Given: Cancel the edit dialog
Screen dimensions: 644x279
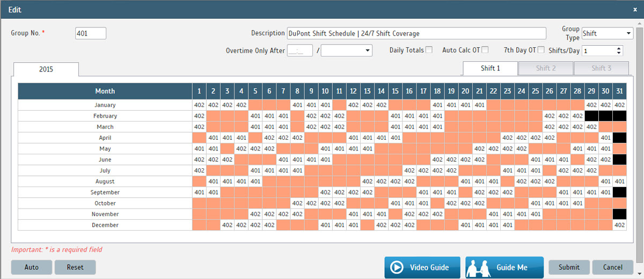Looking at the screenshot, I should point(613,267).
